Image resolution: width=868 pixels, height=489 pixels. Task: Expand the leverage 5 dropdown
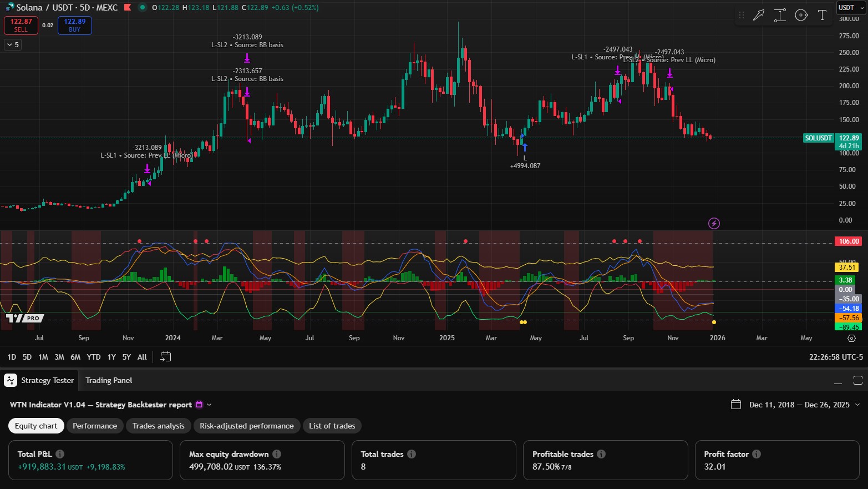point(12,44)
